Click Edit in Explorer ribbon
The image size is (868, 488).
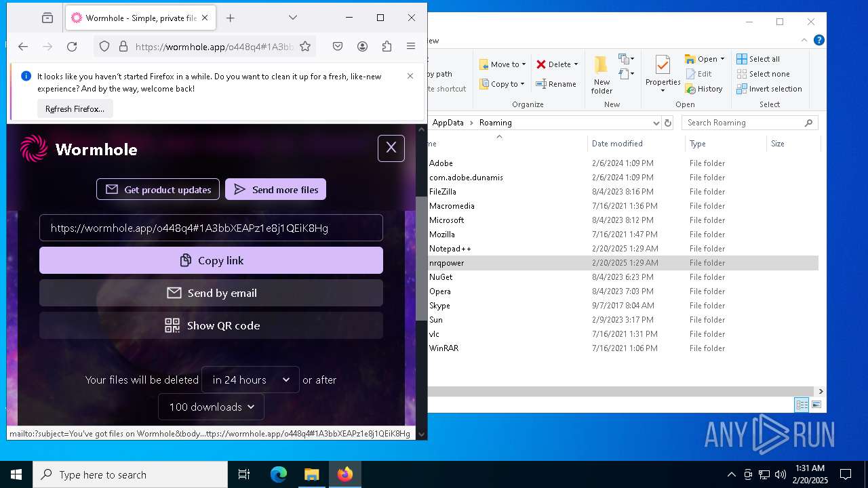pyautogui.click(x=698, y=74)
